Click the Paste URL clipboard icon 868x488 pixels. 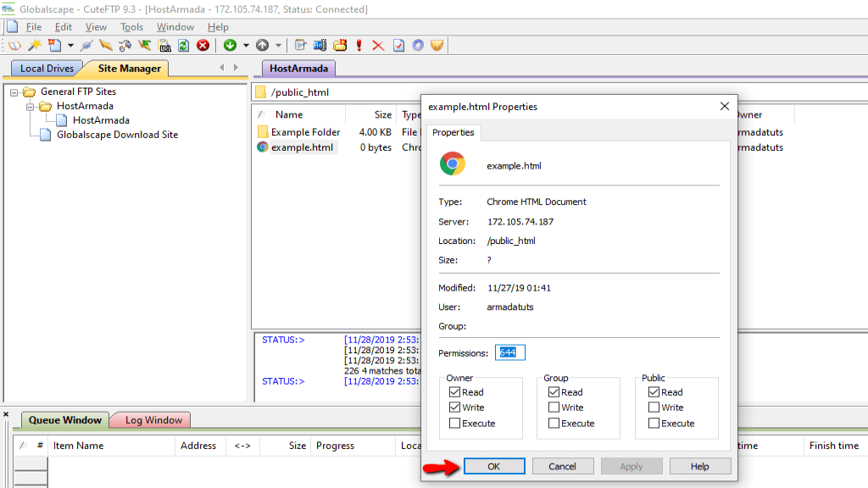(164, 46)
